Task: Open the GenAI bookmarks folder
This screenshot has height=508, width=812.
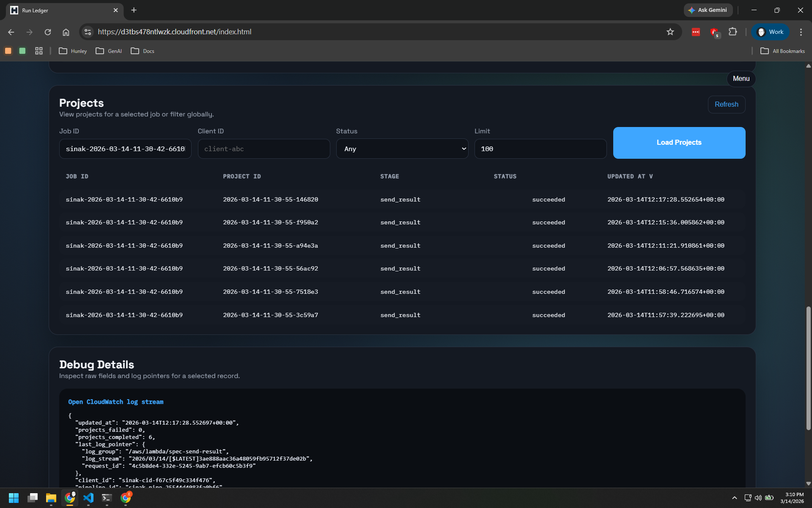Action: click(x=109, y=51)
